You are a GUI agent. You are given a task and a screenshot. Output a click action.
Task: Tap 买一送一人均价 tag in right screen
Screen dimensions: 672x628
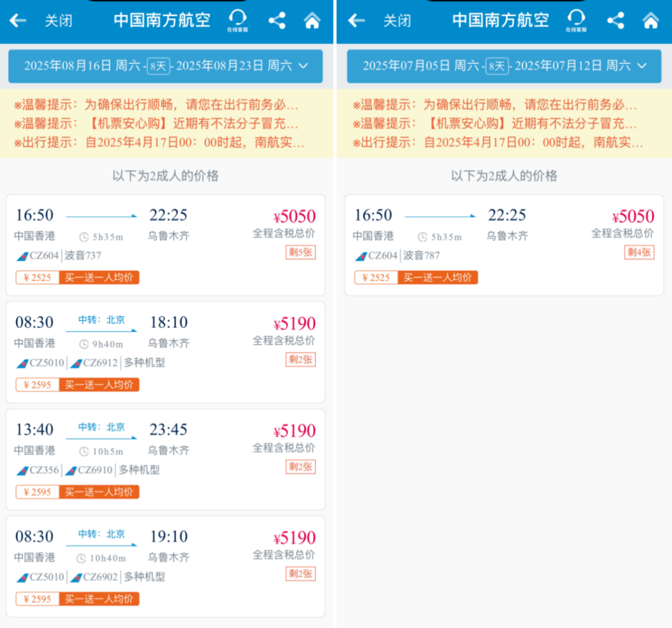click(437, 278)
